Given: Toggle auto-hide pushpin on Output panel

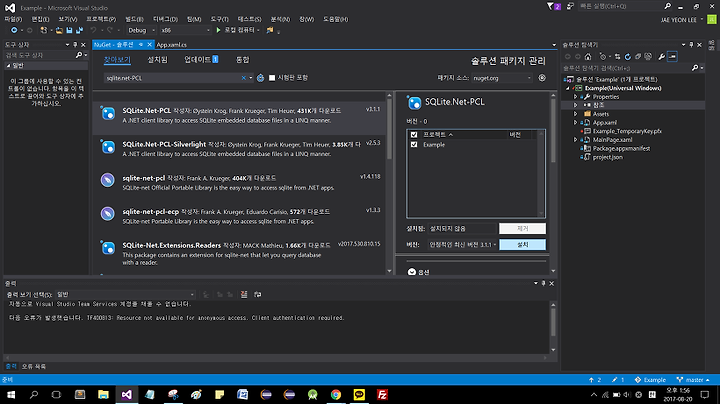Looking at the screenshot, I should tap(543, 284).
